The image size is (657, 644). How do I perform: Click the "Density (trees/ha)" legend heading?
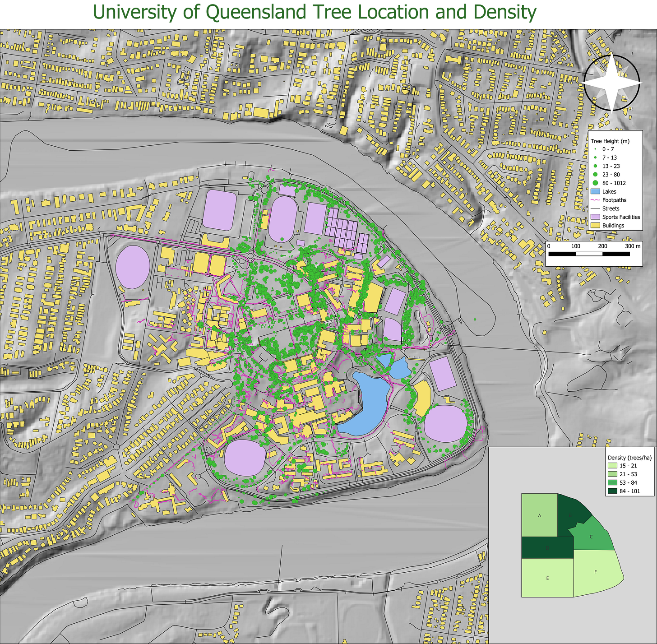click(629, 458)
